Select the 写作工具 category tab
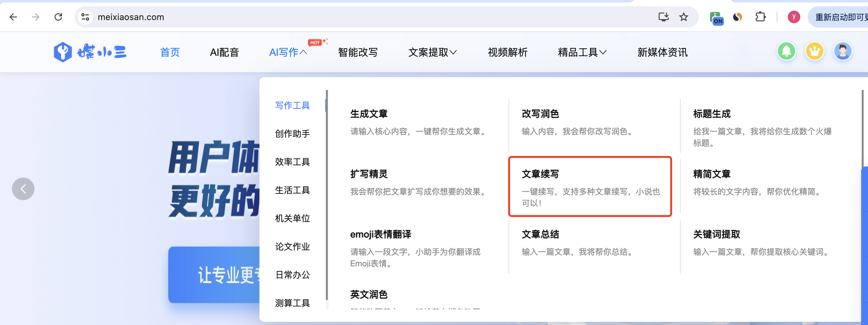The width and height of the screenshot is (868, 325). (292, 105)
